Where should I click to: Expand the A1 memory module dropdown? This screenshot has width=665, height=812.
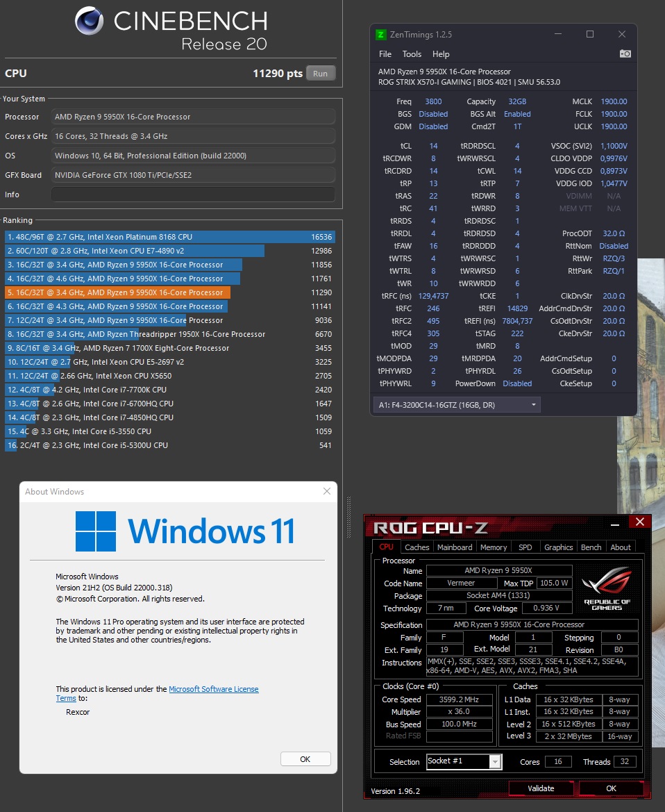pos(457,405)
